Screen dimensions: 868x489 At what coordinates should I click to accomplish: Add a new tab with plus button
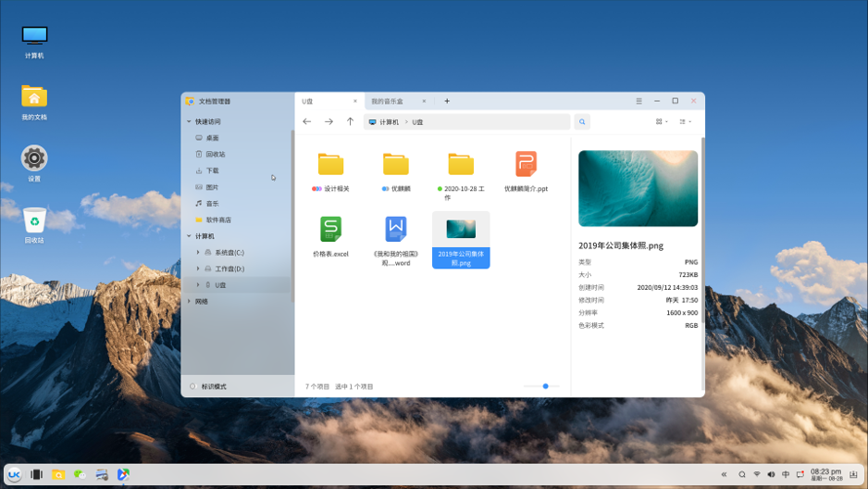pyautogui.click(x=447, y=101)
